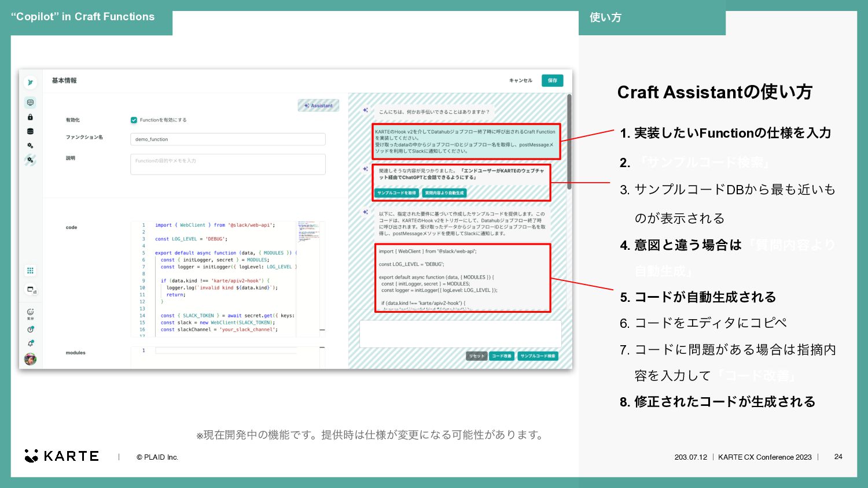Click the こんにちは greeting chat message
Viewport: 868px width, 488px height.
pos(434,112)
